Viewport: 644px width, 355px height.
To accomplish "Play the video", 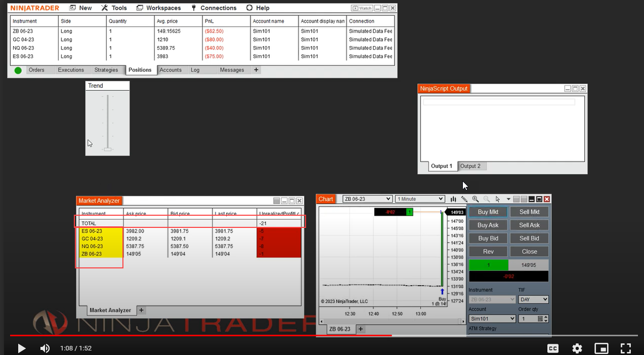I will tap(21, 348).
